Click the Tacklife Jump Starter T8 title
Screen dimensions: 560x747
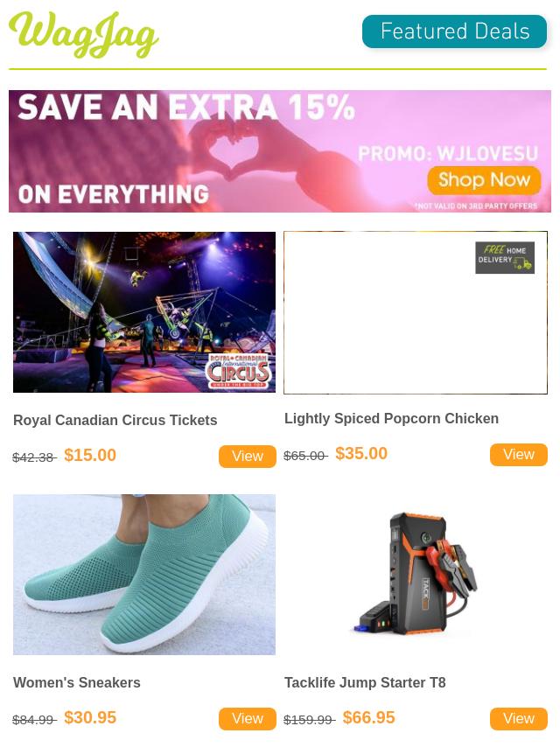365,682
